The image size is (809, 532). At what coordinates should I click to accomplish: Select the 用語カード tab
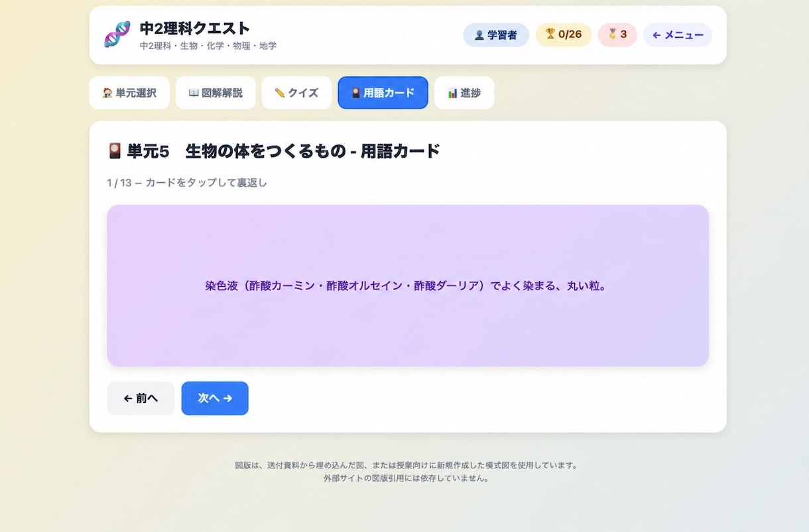pyautogui.click(x=383, y=93)
